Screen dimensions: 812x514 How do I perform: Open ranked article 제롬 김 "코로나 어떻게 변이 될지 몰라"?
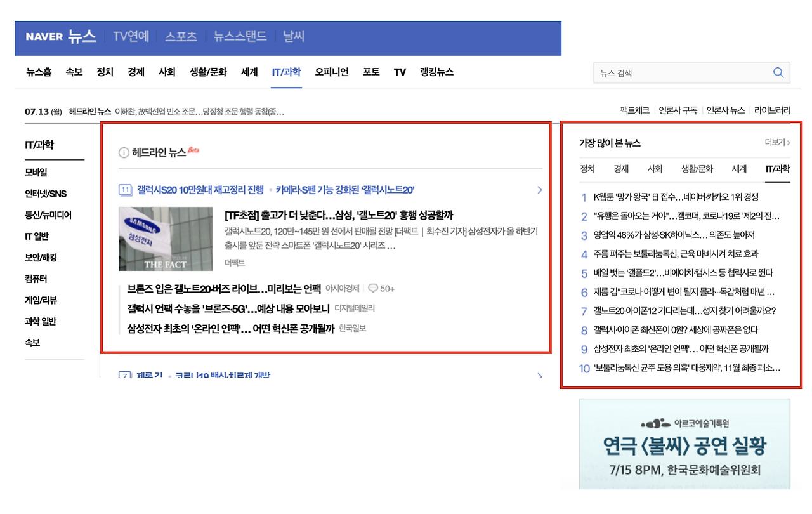click(684, 292)
